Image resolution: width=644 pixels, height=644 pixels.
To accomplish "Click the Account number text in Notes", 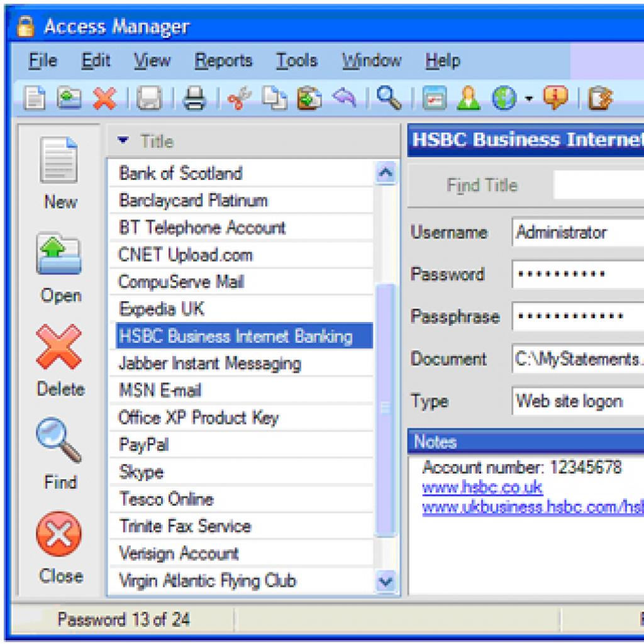I will (522, 467).
